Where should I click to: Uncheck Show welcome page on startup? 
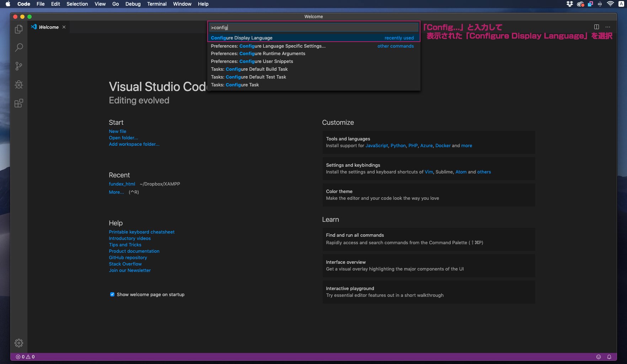click(x=112, y=294)
